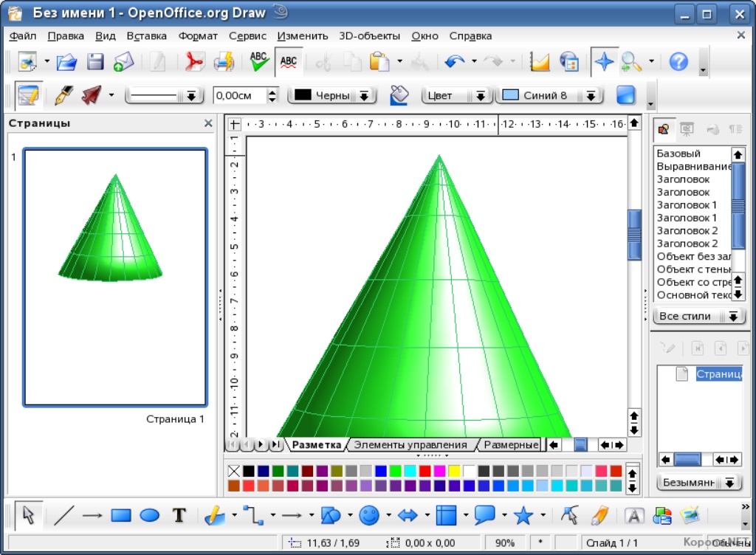The image size is (756, 555).
Task: Switch to the Элементы управления layer tab
Action: [410, 445]
